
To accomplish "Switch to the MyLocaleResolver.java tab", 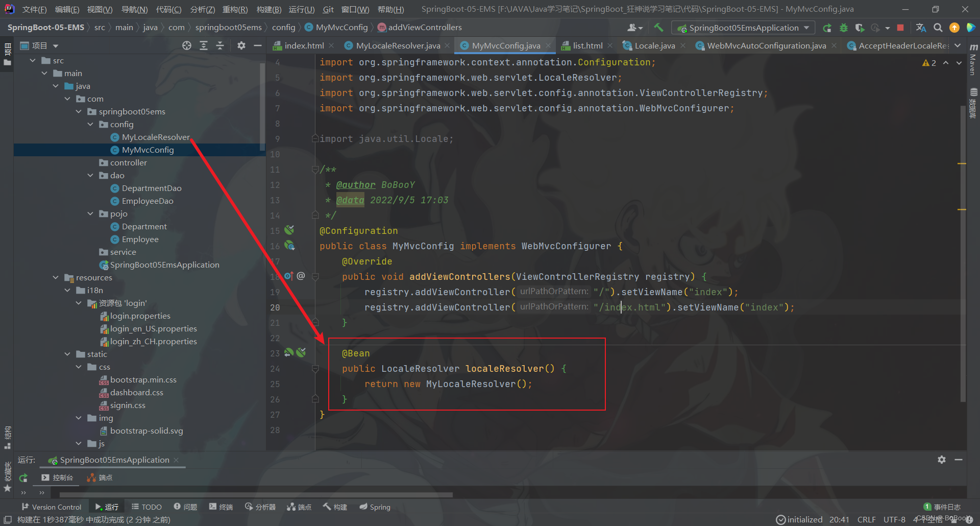I will pyautogui.click(x=398, y=45).
